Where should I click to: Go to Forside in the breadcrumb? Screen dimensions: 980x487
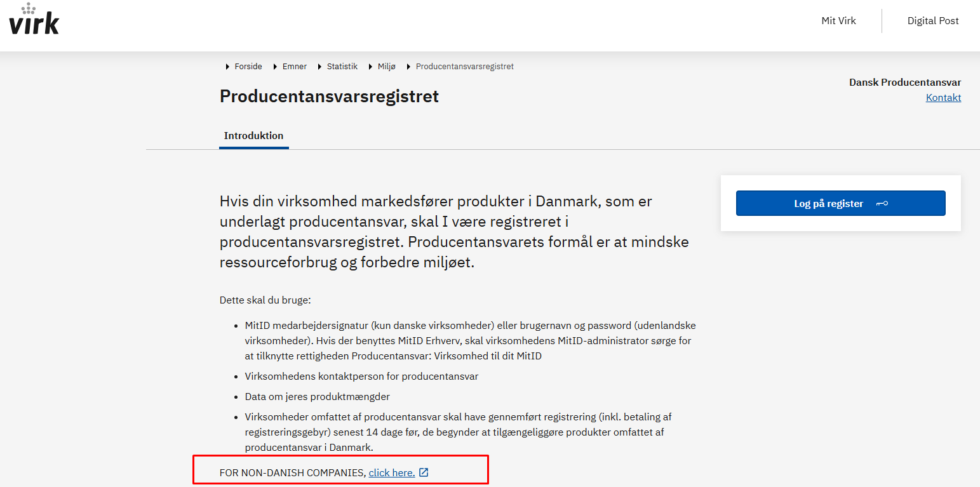coord(248,67)
